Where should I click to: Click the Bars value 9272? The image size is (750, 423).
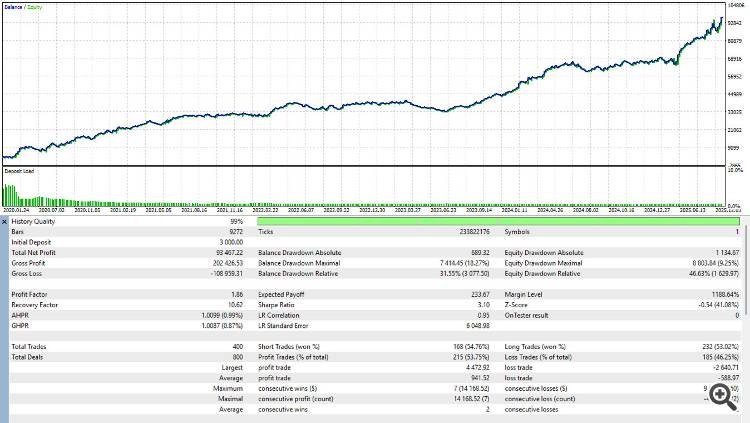[236, 232]
